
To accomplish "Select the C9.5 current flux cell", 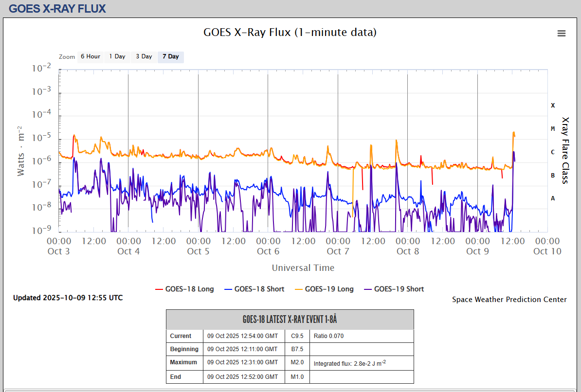I will pos(297,336).
